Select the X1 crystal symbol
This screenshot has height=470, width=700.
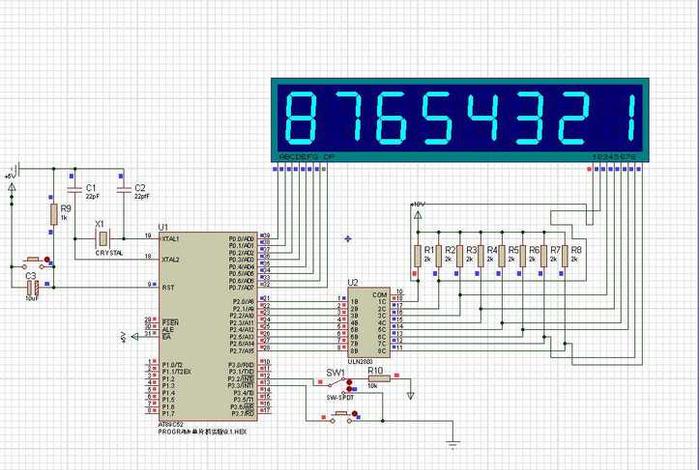coord(103,239)
